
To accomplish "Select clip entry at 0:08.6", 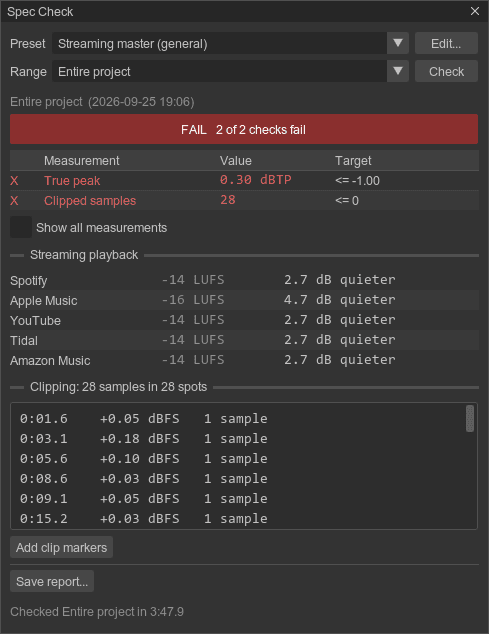I will click(239, 479).
